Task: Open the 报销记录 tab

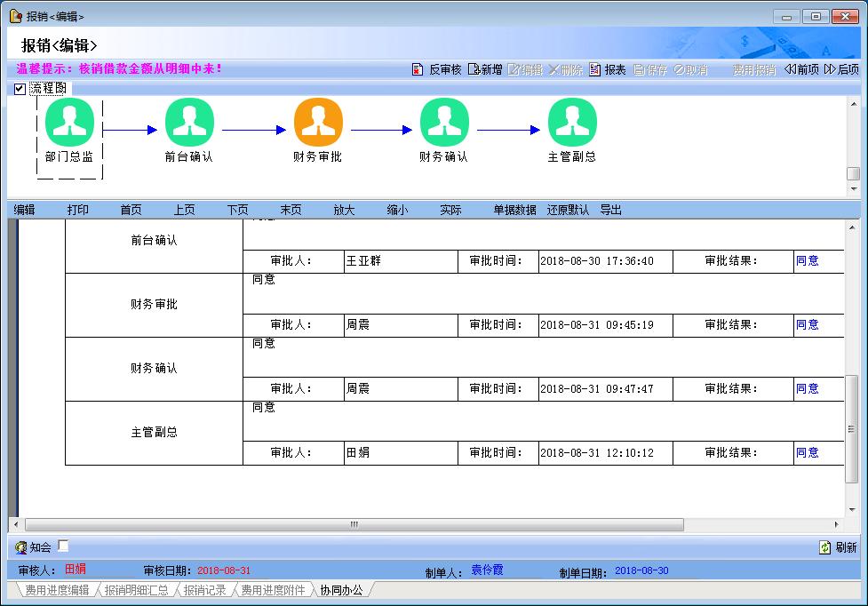Action: pyautogui.click(x=205, y=590)
